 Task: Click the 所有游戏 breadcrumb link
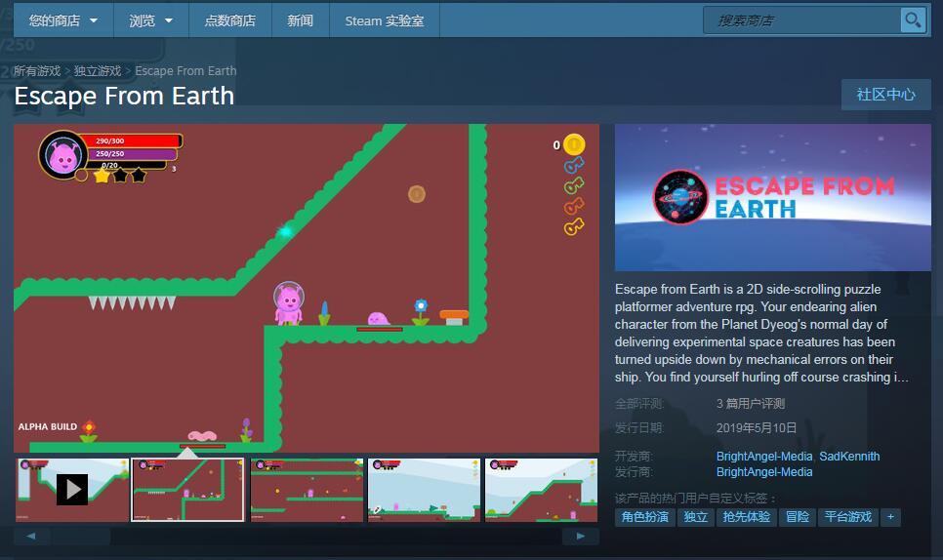[x=37, y=71]
